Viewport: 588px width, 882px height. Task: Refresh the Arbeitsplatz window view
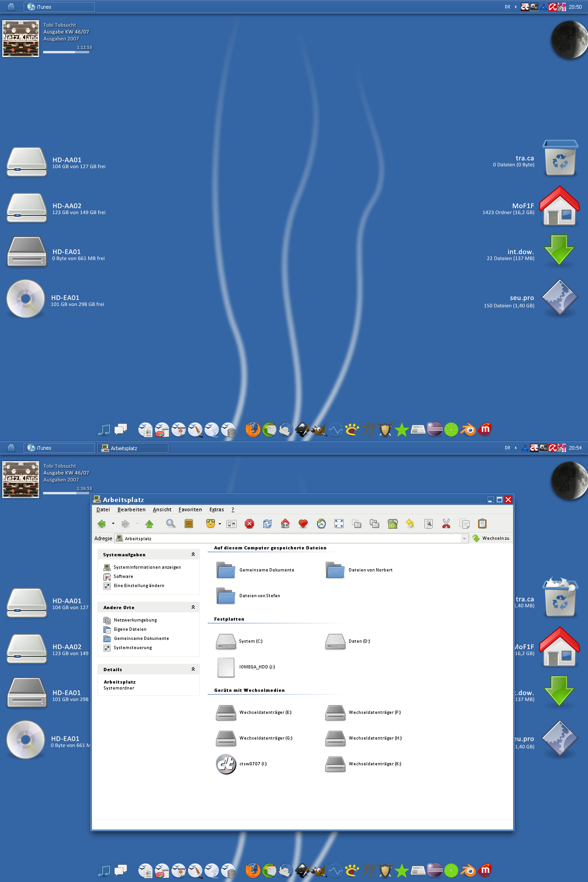[267, 524]
